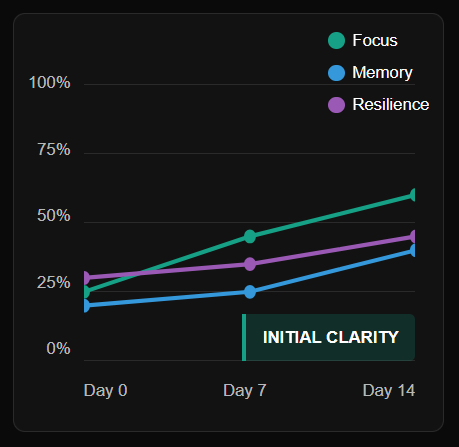Click the blue Memory legend dot
This screenshot has height=447, width=459.
point(336,73)
